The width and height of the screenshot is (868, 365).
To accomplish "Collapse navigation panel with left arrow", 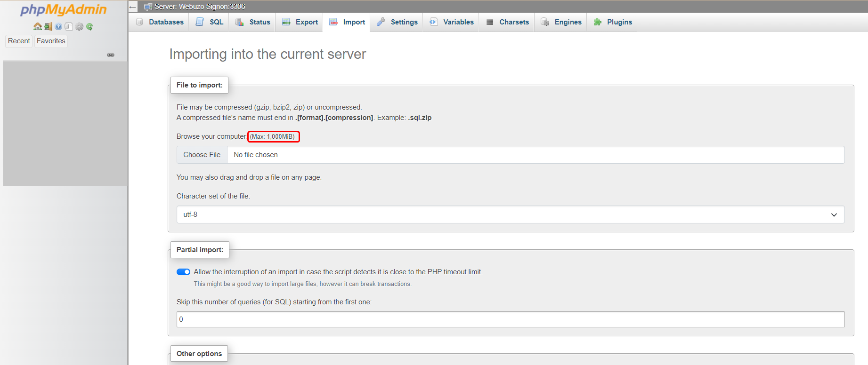I will (x=133, y=7).
